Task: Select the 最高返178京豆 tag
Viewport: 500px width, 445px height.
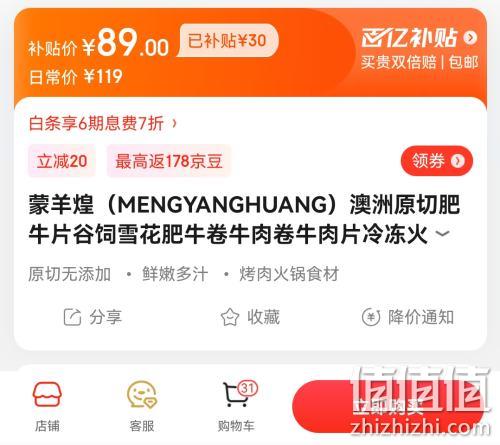Action: [x=168, y=161]
